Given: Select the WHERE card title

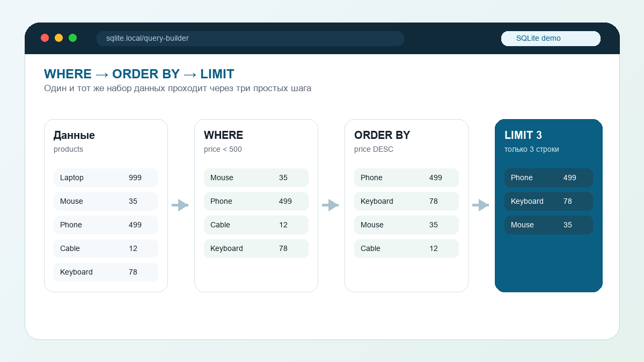Looking at the screenshot, I should pos(223,135).
